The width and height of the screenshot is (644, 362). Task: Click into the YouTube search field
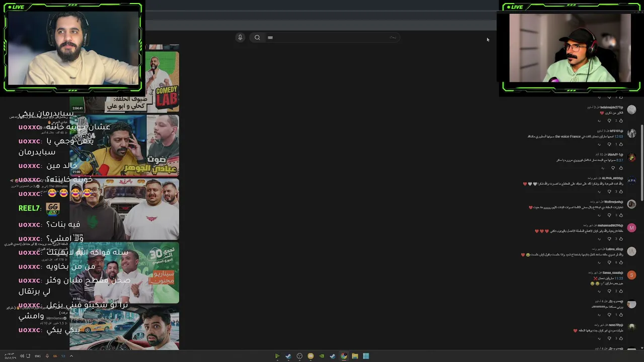point(332,37)
